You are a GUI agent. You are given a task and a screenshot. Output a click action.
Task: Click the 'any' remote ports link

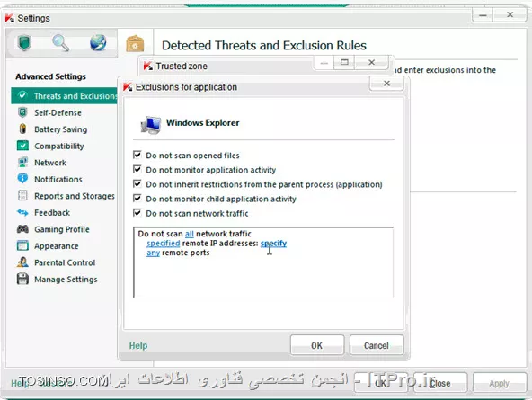[x=153, y=253]
